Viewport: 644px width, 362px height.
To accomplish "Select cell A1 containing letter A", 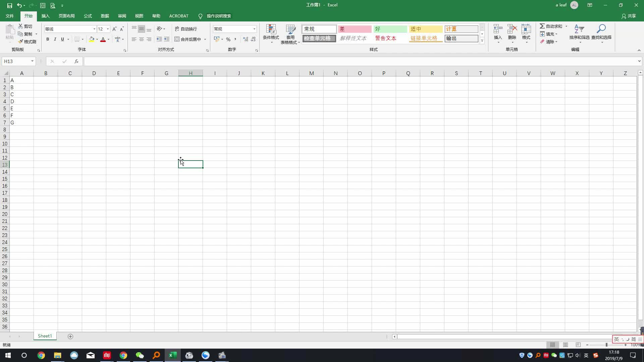I will [x=21, y=80].
